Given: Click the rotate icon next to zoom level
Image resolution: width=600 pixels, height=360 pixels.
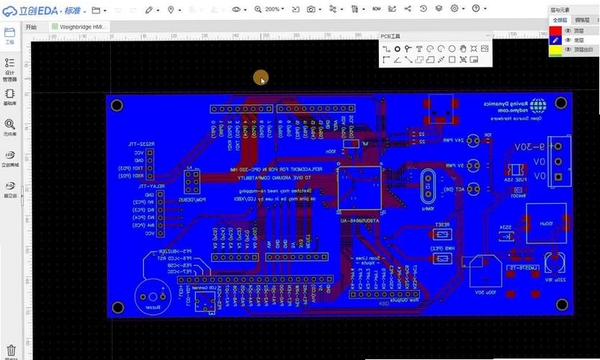Looking at the screenshot, I should (295, 9).
